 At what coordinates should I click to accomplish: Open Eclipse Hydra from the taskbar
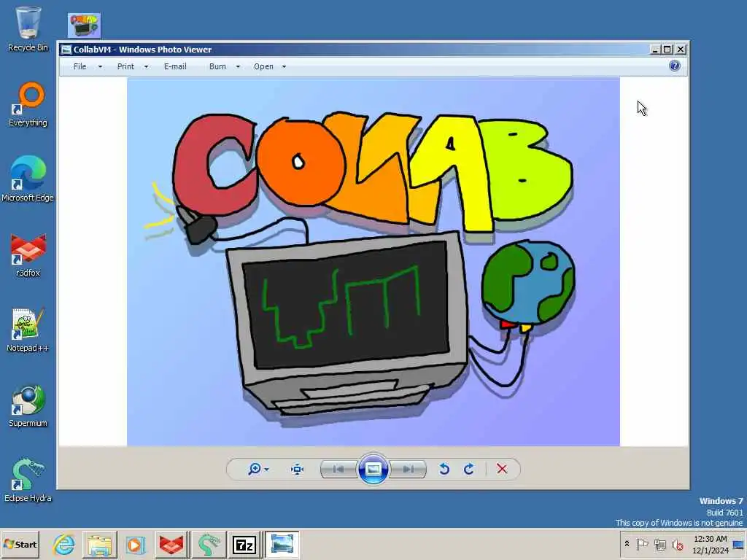click(x=208, y=544)
